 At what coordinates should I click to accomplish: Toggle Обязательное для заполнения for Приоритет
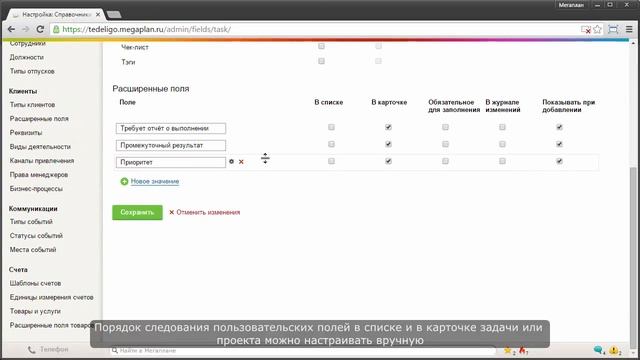(445, 161)
